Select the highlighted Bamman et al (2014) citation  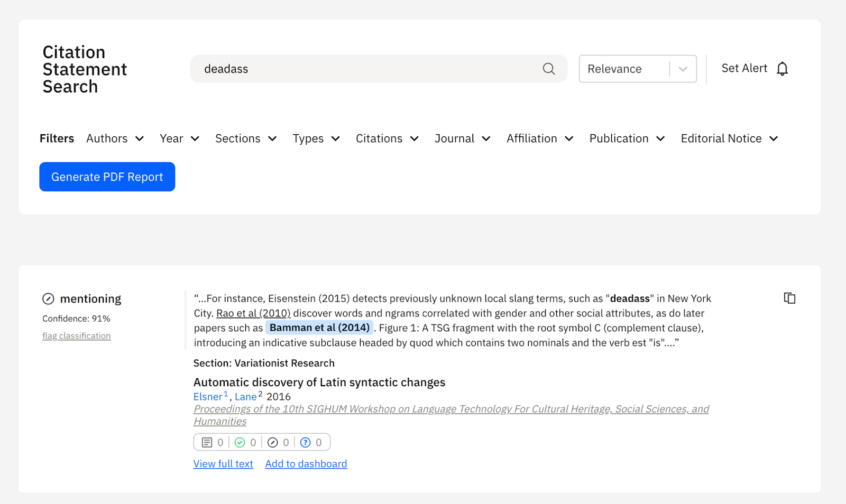click(x=319, y=328)
